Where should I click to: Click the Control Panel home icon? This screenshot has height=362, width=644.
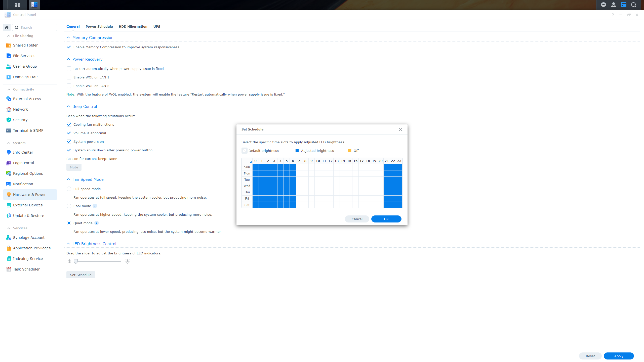coord(7,27)
